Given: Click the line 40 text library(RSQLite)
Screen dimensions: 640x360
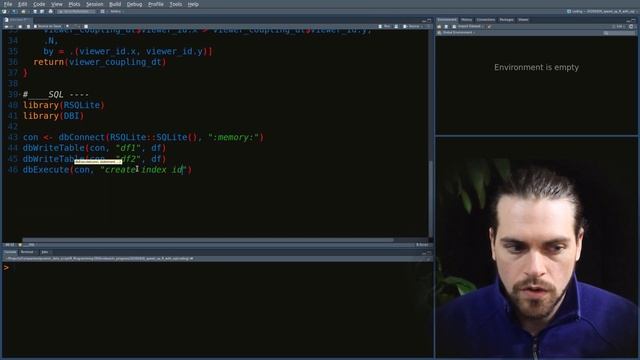Looking at the screenshot, I should pyautogui.click(x=64, y=105).
